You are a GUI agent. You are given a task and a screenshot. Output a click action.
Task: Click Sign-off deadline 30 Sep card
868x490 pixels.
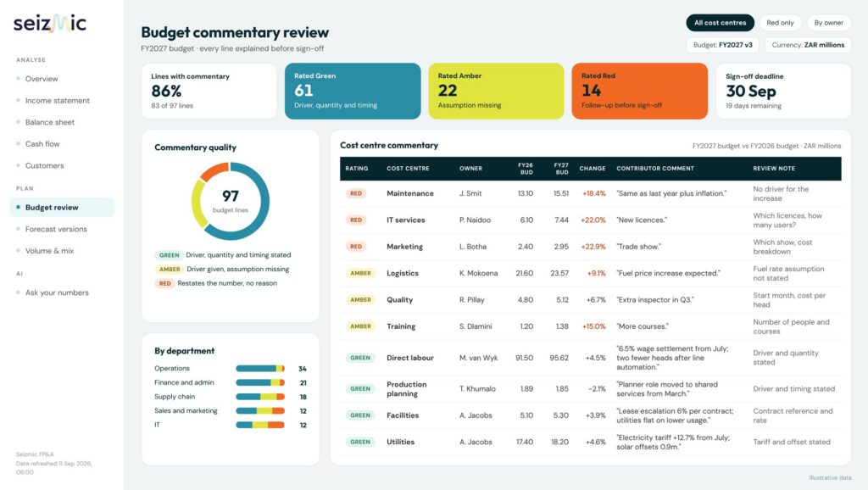point(783,91)
